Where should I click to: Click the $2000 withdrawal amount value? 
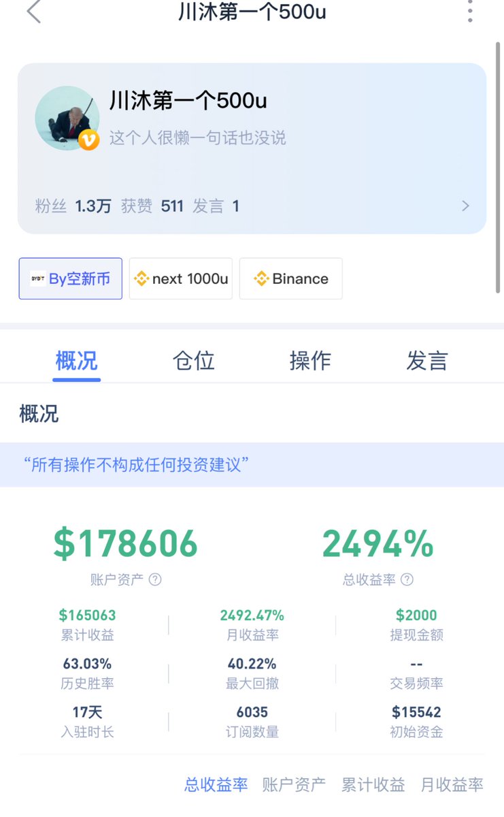tap(416, 615)
